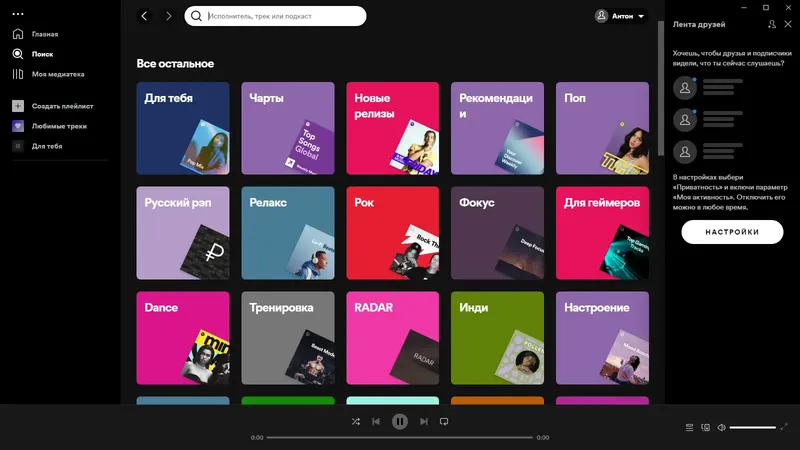Click the Моя медиатека library icon

point(18,74)
